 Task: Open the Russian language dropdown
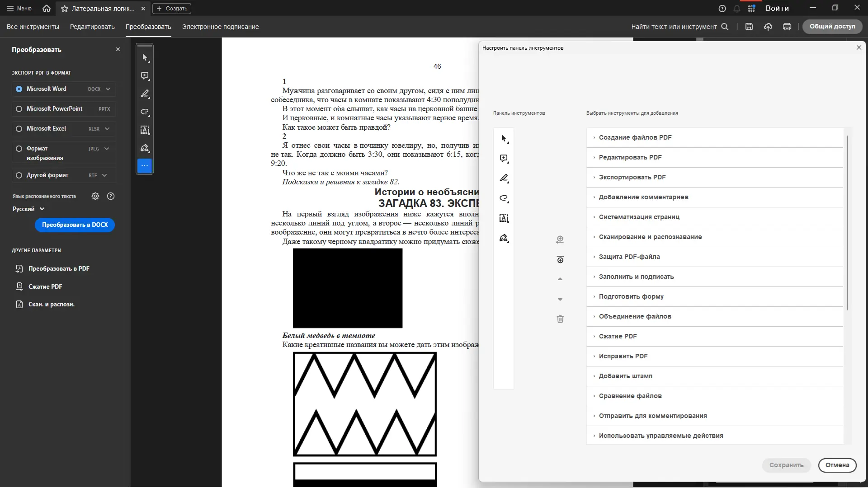(28, 209)
